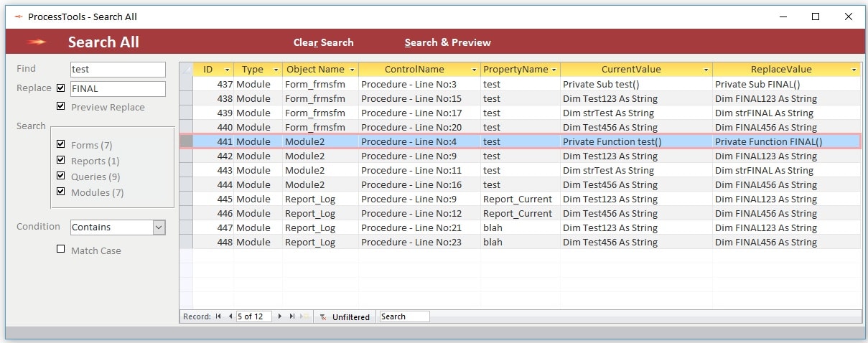868x343 pixels.
Task: Click the record number box 5 of 12
Action: pos(254,316)
